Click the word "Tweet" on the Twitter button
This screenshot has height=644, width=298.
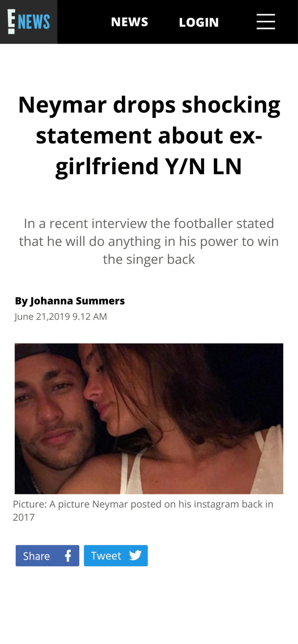tap(106, 556)
